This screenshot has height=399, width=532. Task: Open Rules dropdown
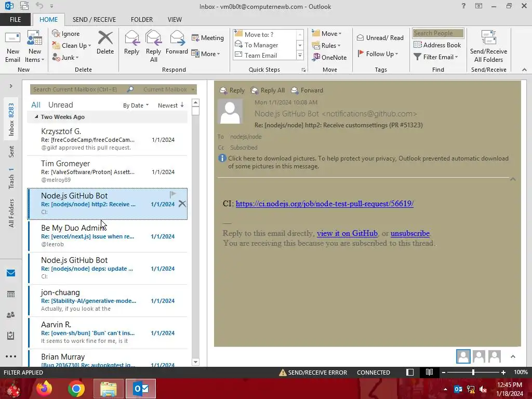pyautogui.click(x=326, y=46)
